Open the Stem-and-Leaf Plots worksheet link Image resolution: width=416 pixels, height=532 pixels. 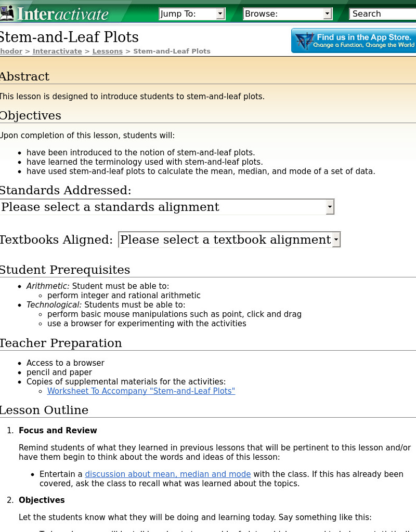pyautogui.click(x=141, y=391)
